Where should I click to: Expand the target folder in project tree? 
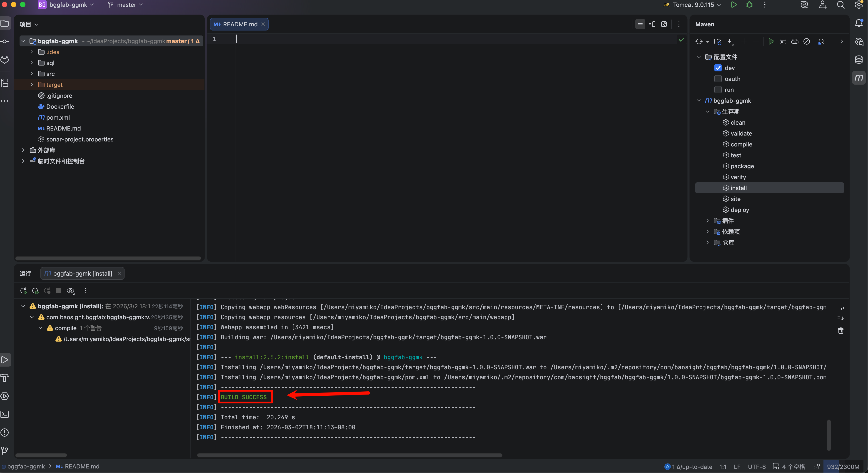(32, 85)
